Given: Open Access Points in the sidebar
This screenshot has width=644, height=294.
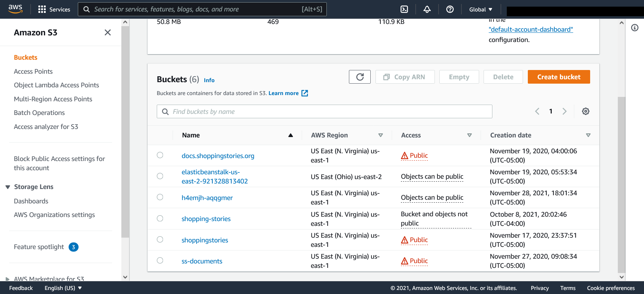Looking at the screenshot, I should pyautogui.click(x=33, y=71).
